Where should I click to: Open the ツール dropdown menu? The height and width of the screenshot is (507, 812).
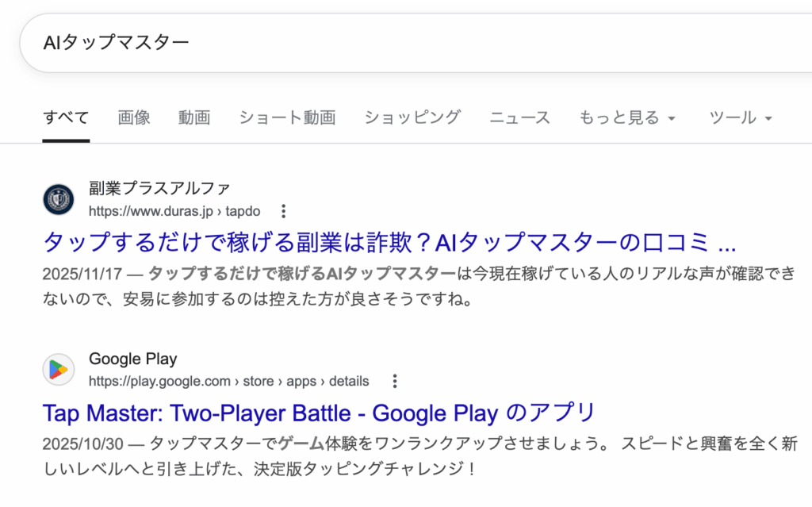coord(740,118)
